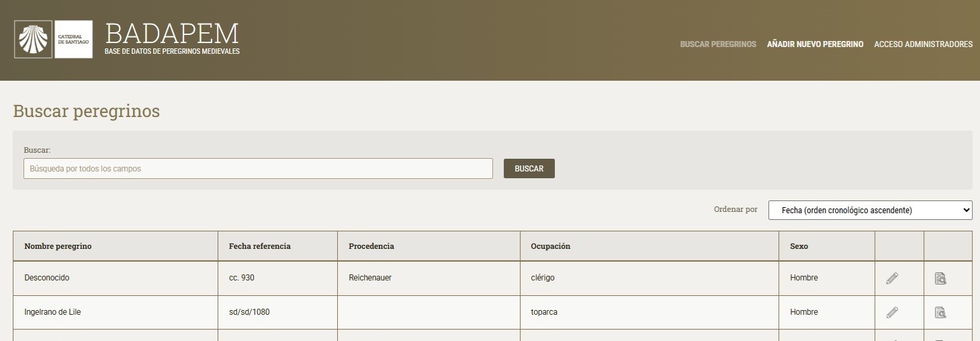View details of the Desconocido pilgrim record
This screenshot has width=980, height=341.
[940, 278]
